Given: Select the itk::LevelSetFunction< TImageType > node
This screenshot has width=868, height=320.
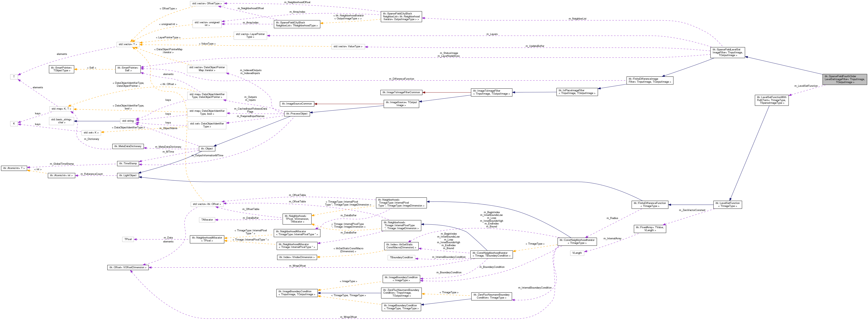Looking at the screenshot, I should [x=727, y=205].
